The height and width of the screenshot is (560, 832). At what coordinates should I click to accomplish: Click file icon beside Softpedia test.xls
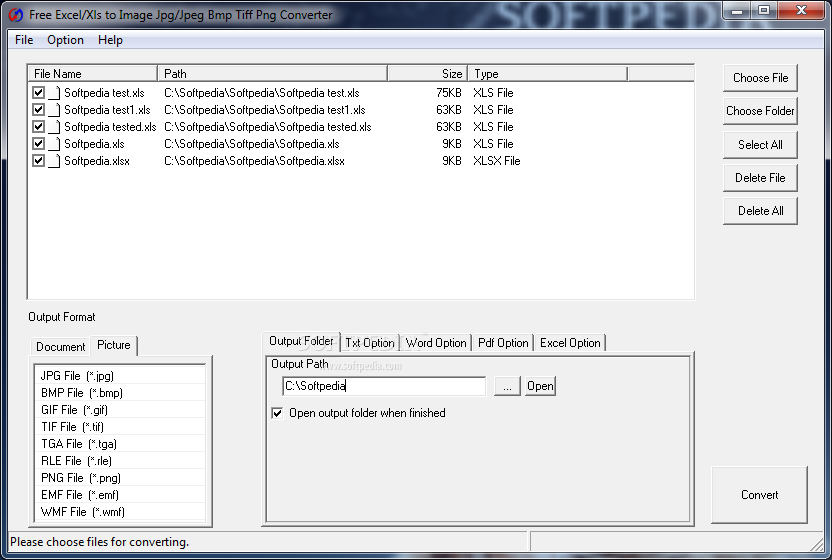point(54,93)
